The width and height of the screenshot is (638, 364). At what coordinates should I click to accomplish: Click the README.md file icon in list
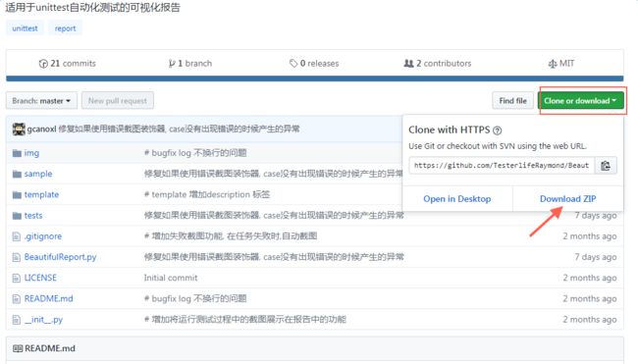point(17,299)
